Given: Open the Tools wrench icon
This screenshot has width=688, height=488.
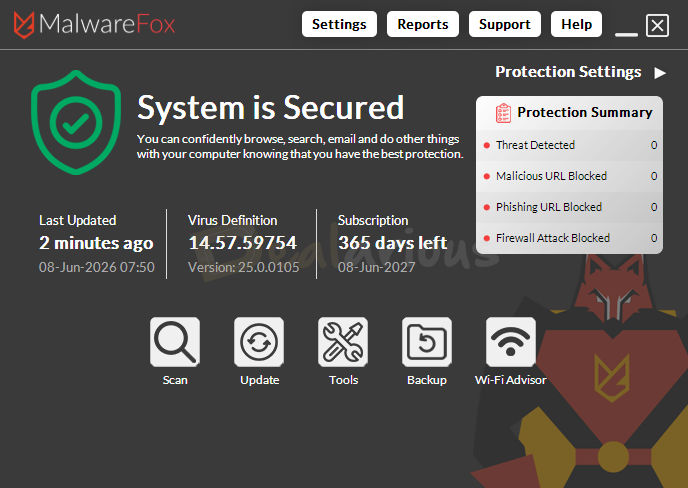Looking at the screenshot, I should coord(343,342).
